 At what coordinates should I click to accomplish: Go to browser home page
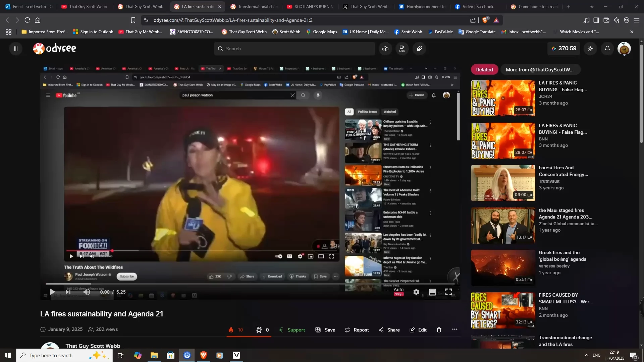38,20
